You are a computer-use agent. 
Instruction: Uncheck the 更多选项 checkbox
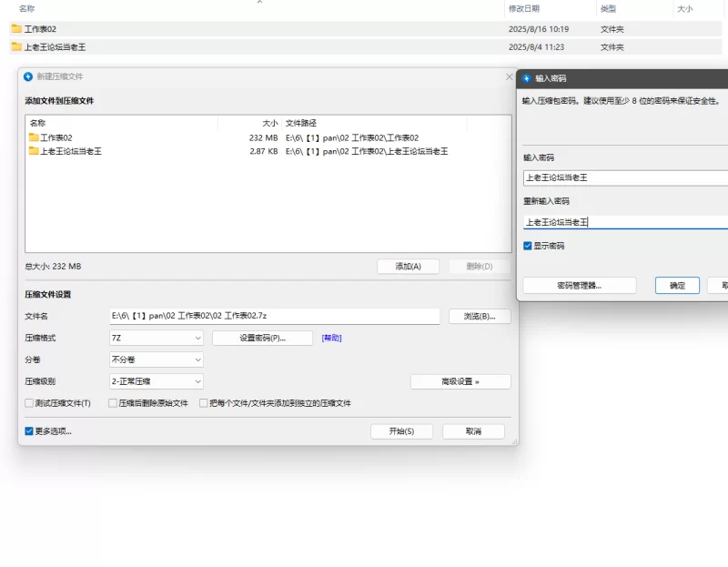[x=29, y=431]
